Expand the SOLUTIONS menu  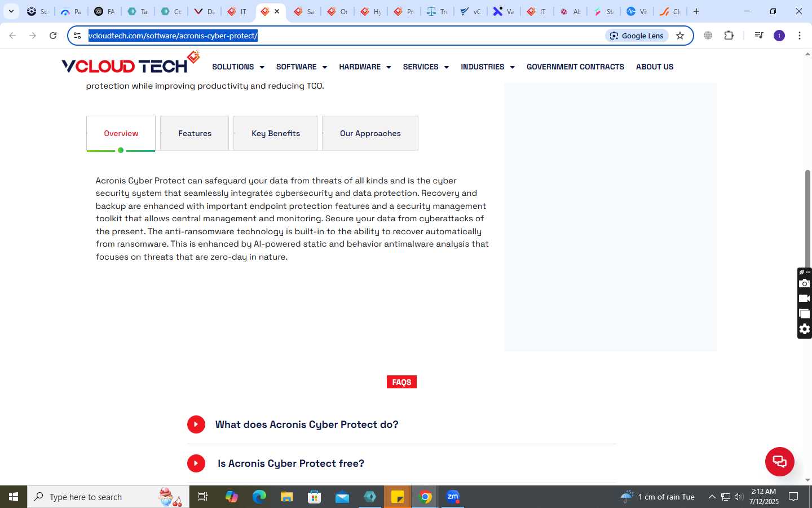pos(238,67)
